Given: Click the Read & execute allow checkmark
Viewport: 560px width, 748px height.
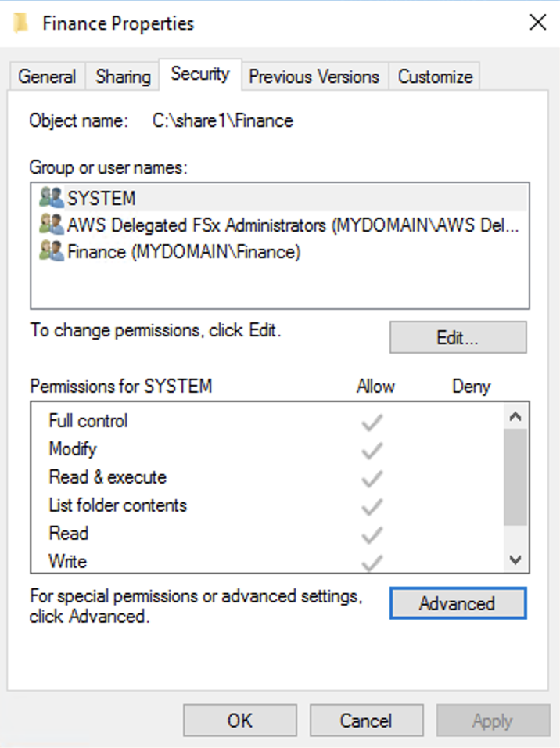Looking at the screenshot, I should click(372, 479).
